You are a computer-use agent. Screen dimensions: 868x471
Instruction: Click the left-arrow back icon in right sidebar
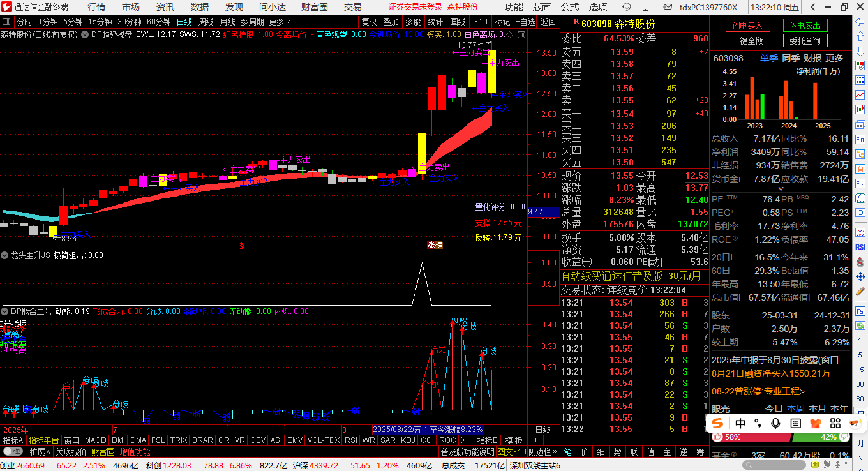[x=860, y=22]
